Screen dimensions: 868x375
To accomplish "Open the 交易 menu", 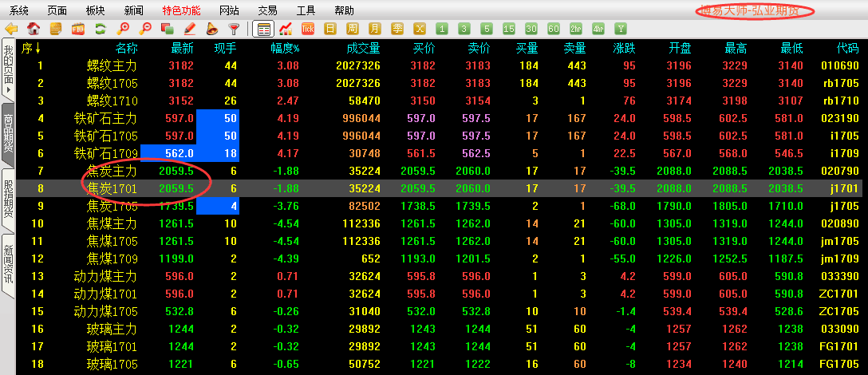I will [268, 10].
